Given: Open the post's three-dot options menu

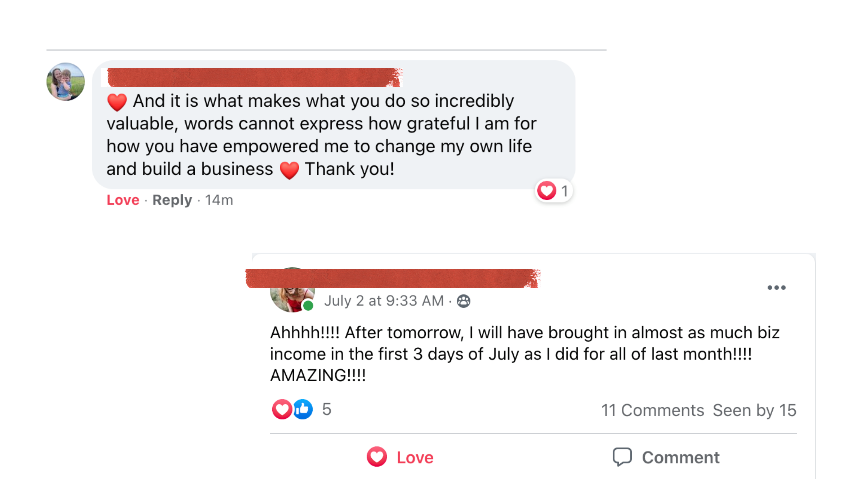Looking at the screenshot, I should point(776,288).
